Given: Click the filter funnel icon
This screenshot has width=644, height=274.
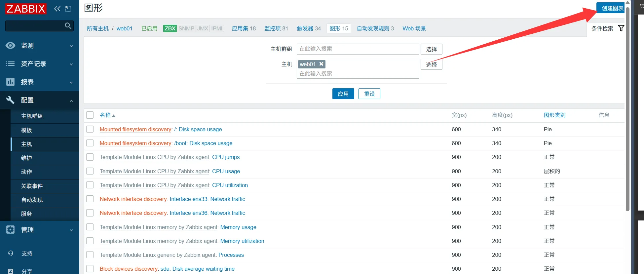Looking at the screenshot, I should pos(621,28).
